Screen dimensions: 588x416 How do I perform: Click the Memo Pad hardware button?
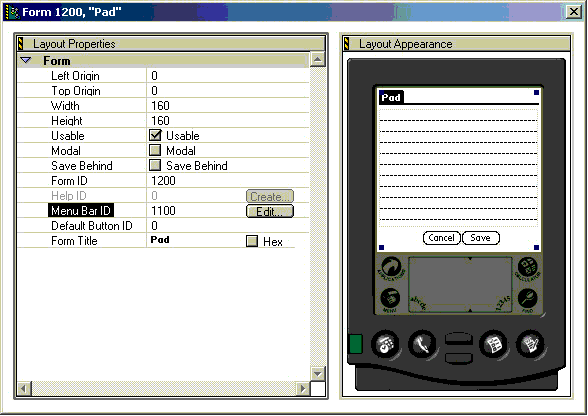coord(530,344)
